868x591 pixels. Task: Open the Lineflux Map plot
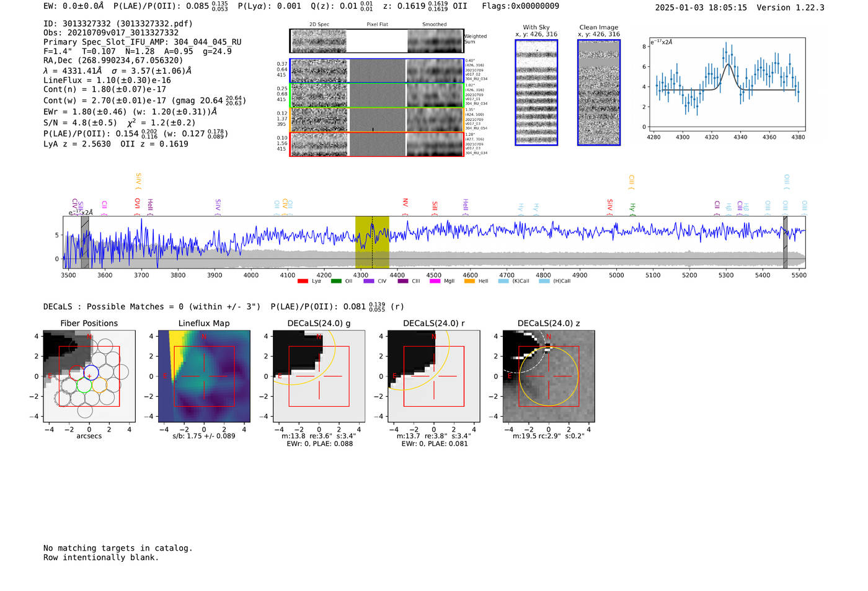[204, 376]
